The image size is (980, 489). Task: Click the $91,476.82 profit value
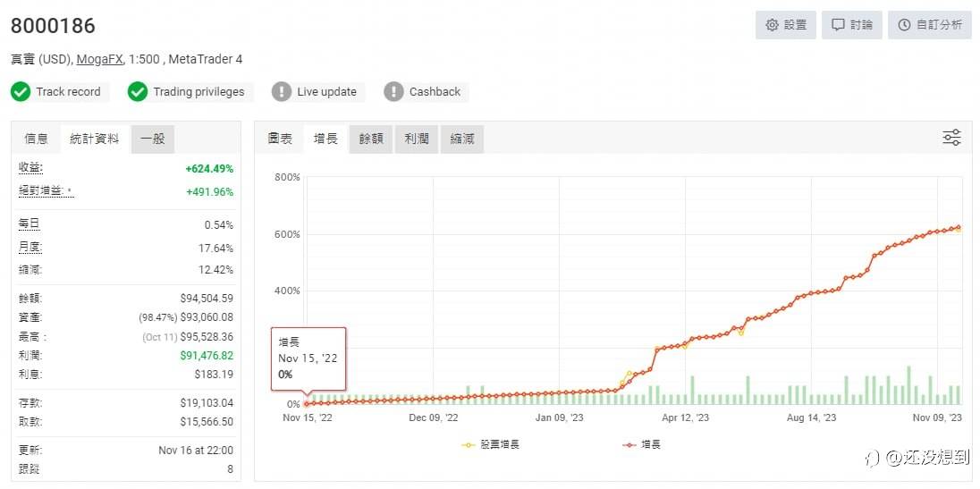(207, 356)
